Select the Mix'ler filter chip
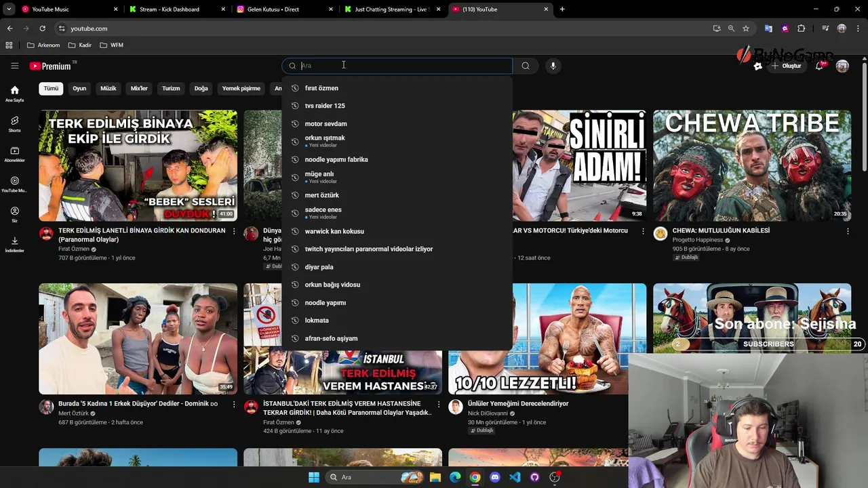 (x=139, y=89)
